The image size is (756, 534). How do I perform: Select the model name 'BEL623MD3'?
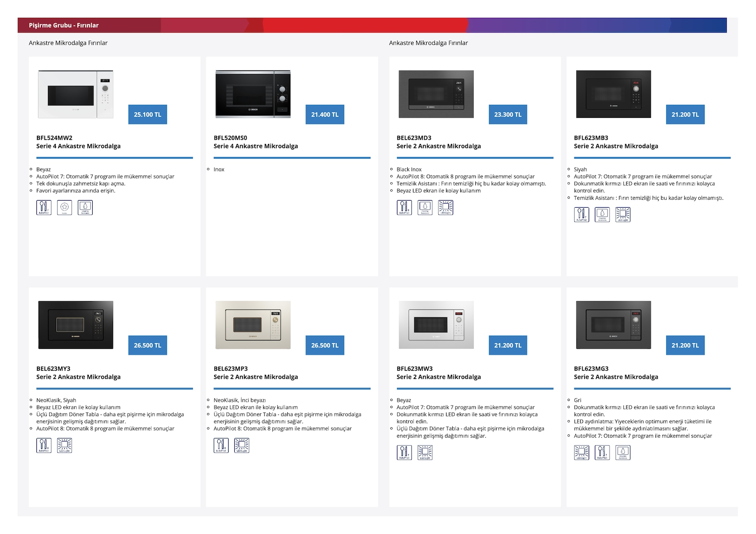tap(414, 138)
